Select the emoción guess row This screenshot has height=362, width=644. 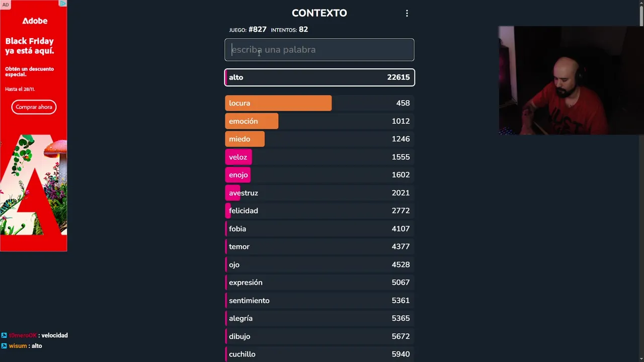click(319, 121)
